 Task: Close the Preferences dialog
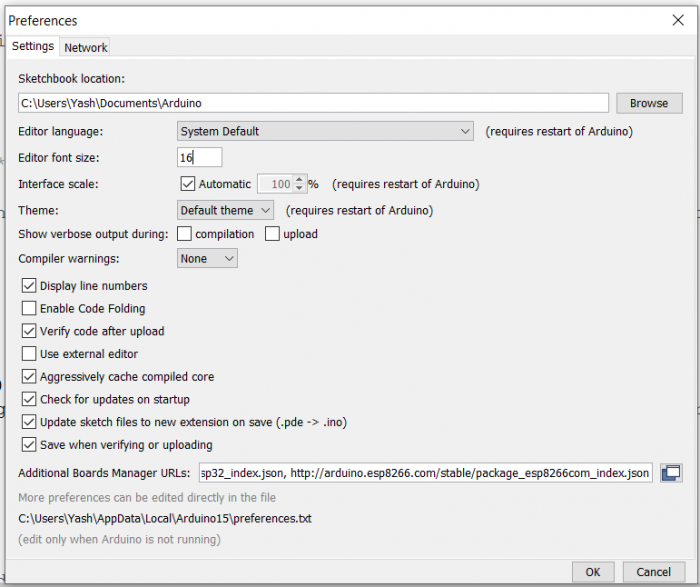678,20
